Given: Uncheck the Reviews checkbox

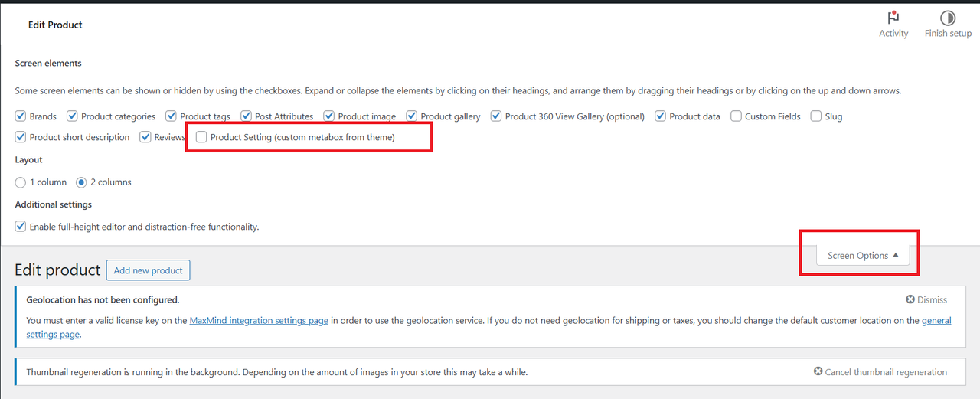Looking at the screenshot, I should pos(145,137).
